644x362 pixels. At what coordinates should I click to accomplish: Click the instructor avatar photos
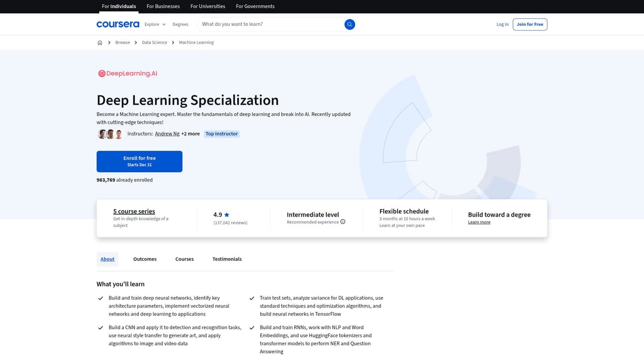point(111,134)
